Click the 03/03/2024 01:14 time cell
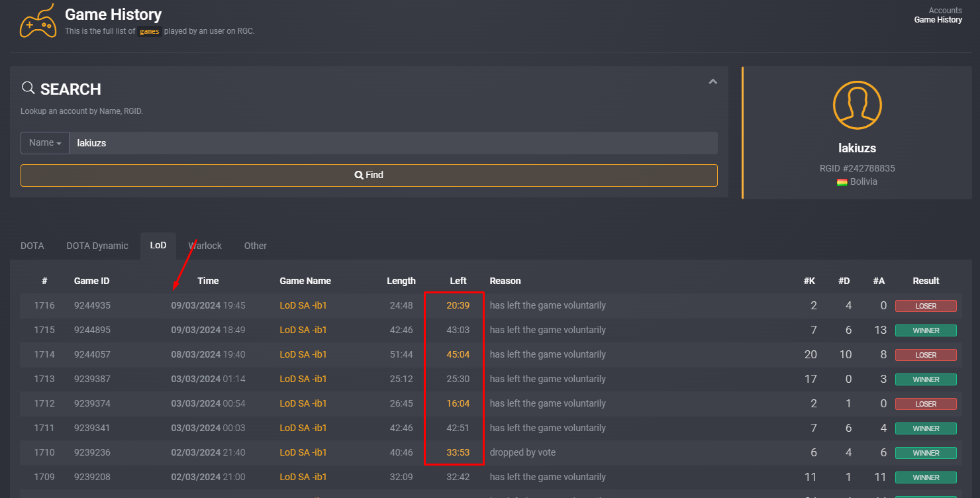980x498 pixels. [208, 379]
